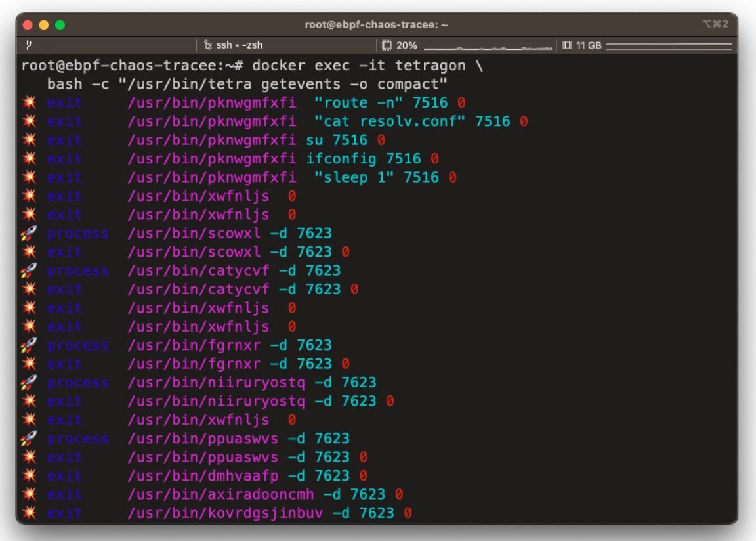Image resolution: width=756 pixels, height=541 pixels.
Task: Click the "sleep 1" argument text
Action: click(354, 177)
